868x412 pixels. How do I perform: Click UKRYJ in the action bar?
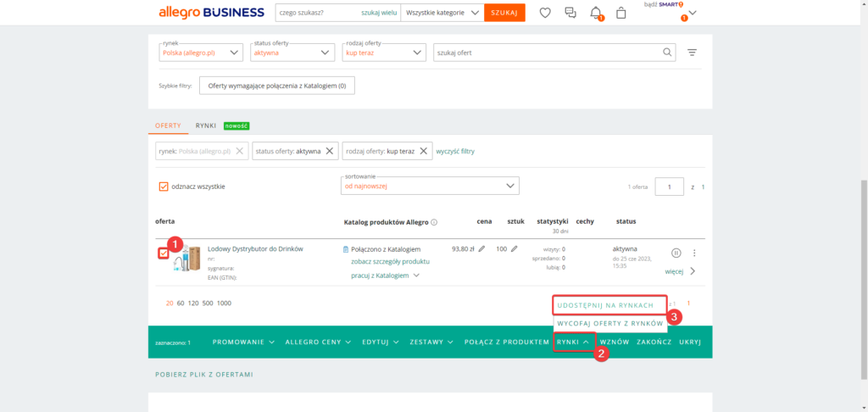tap(690, 342)
